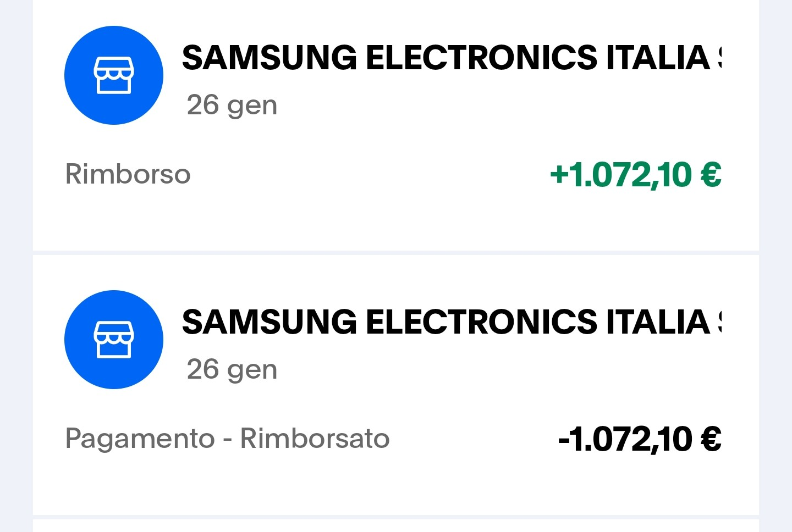Image resolution: width=792 pixels, height=532 pixels.
Task: Select the Pagamento - Rimborsato label
Action: [x=227, y=439]
